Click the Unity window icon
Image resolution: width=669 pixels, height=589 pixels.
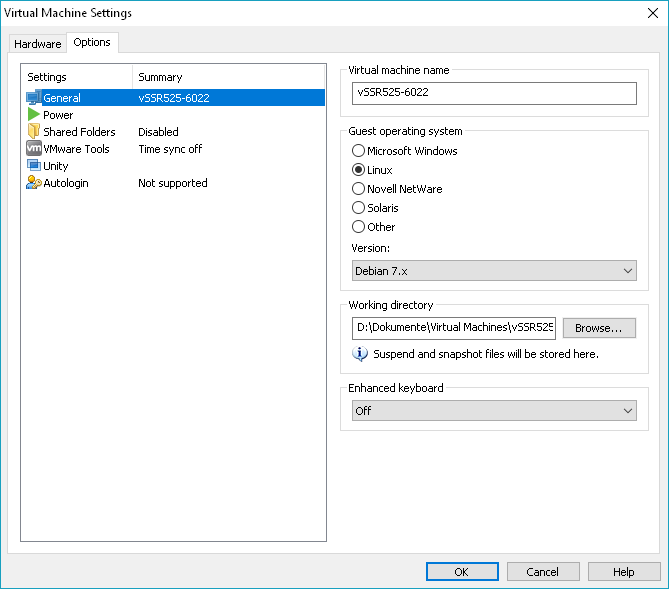click(x=33, y=166)
